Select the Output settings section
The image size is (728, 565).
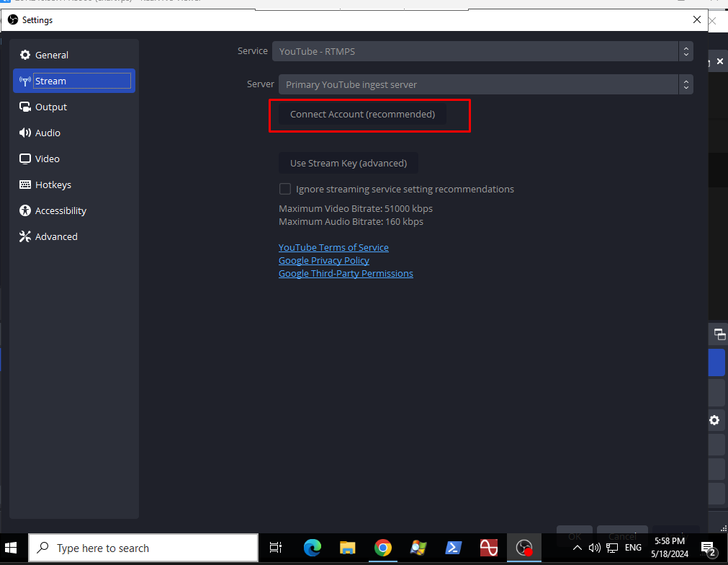tap(50, 107)
